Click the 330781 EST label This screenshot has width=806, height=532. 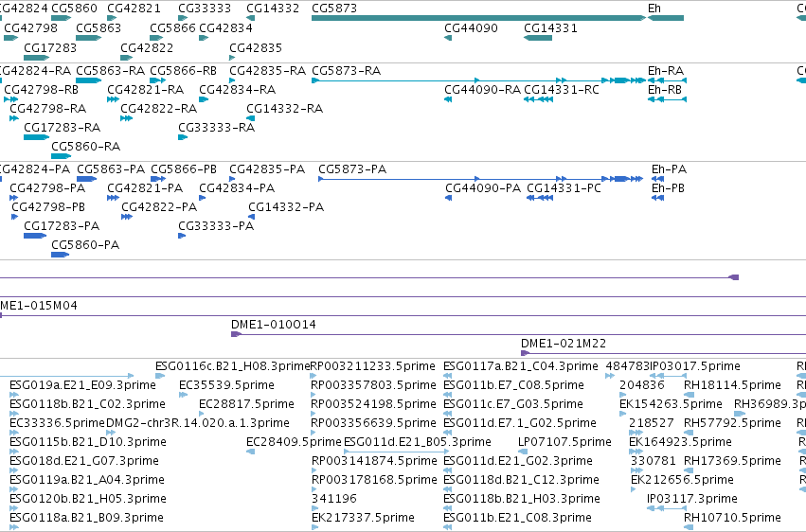point(653,461)
